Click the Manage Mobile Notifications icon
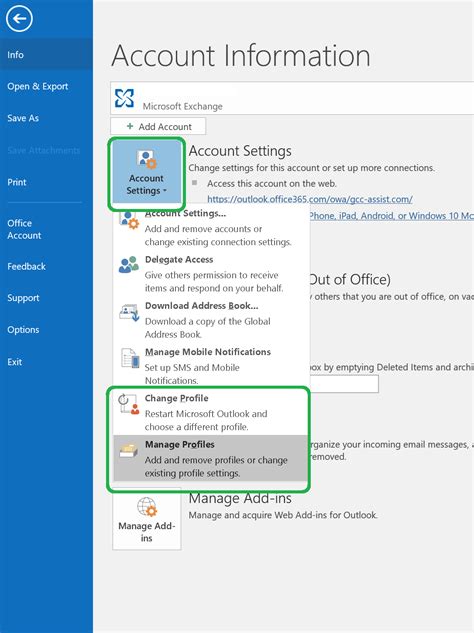This screenshot has height=633, width=474. click(x=130, y=358)
